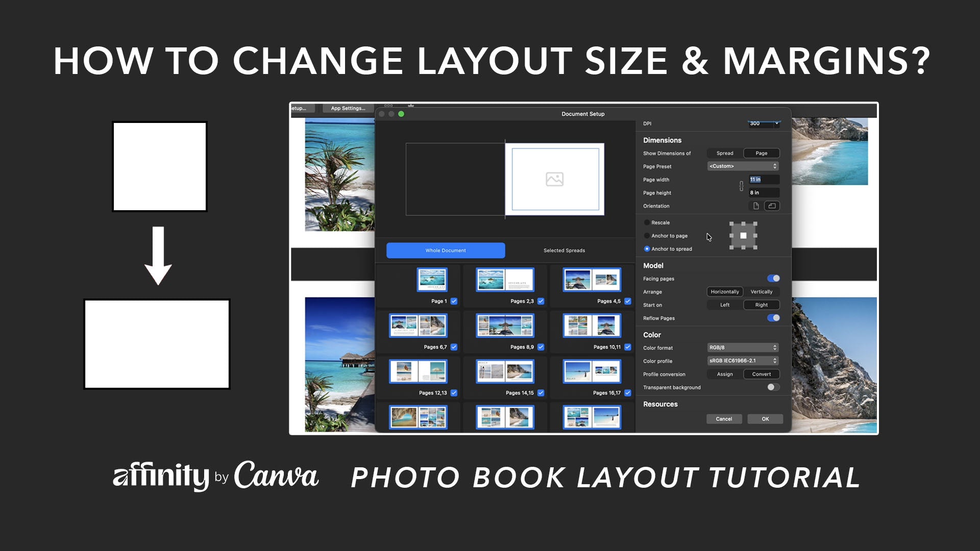The image size is (980, 551).
Task: Toggle Facing pages switch
Action: (773, 279)
